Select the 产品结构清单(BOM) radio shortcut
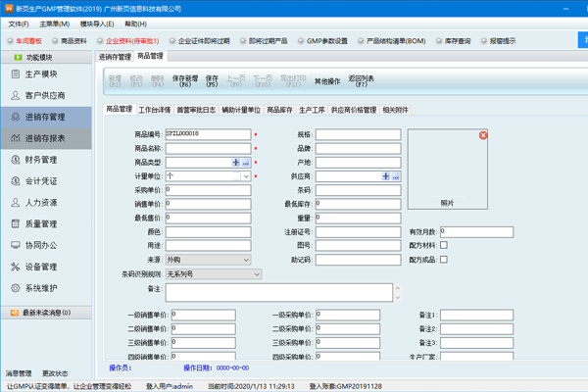 pos(361,41)
